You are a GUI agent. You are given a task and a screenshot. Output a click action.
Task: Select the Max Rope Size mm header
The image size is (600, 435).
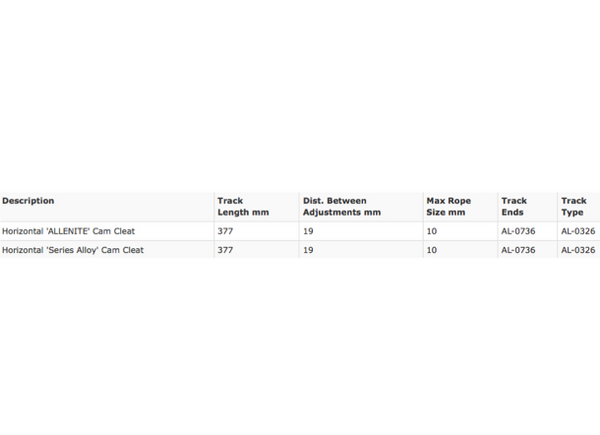click(448, 207)
